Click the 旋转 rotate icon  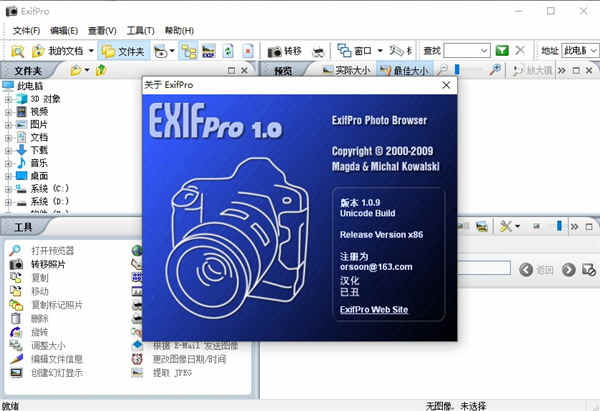[x=16, y=332]
